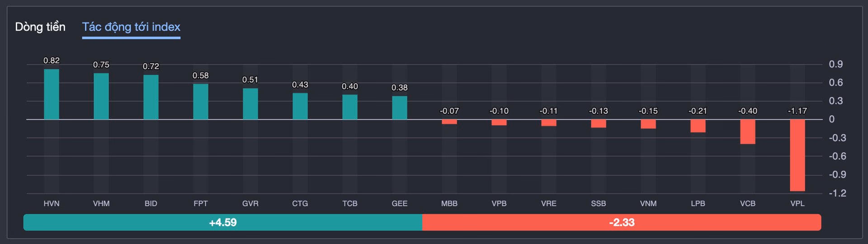Image resolution: width=868 pixels, height=244 pixels.
Task: Select the Tác động tới index tab
Action: coord(131,27)
